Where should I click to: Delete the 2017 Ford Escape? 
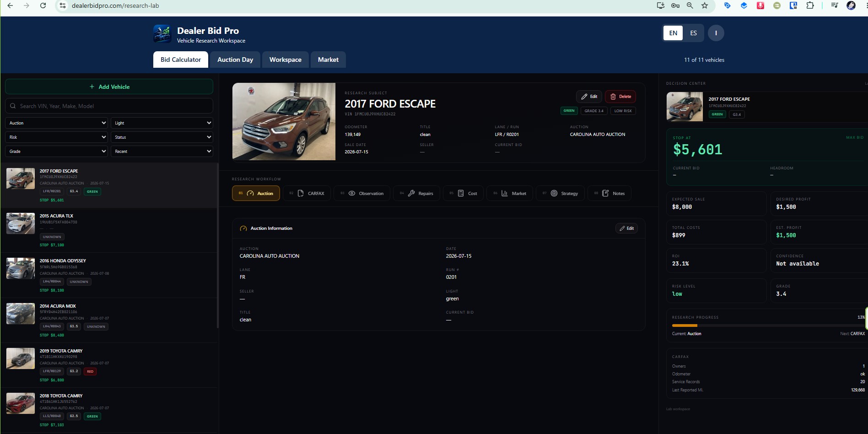620,97
